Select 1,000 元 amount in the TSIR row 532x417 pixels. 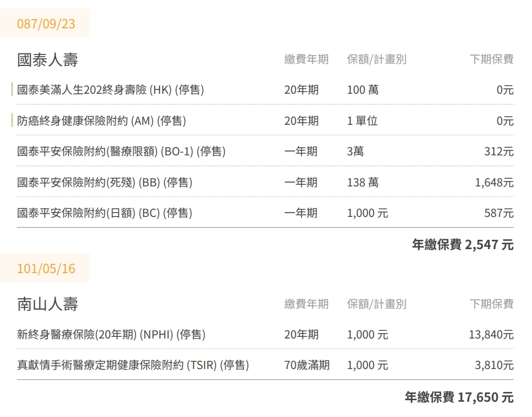(x=368, y=365)
